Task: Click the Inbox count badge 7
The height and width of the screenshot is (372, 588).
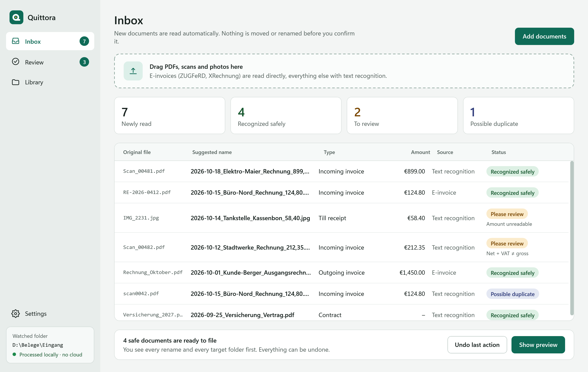Action: click(x=84, y=41)
